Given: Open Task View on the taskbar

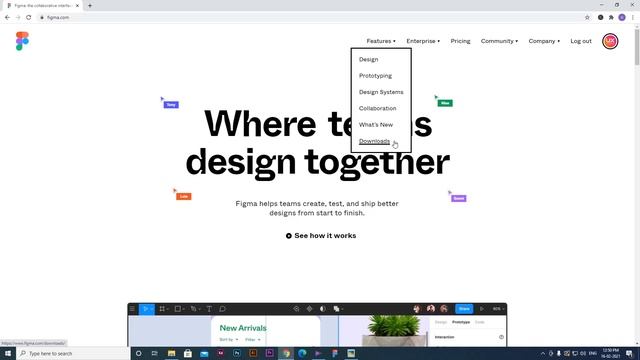Looking at the screenshot, I should [155, 353].
